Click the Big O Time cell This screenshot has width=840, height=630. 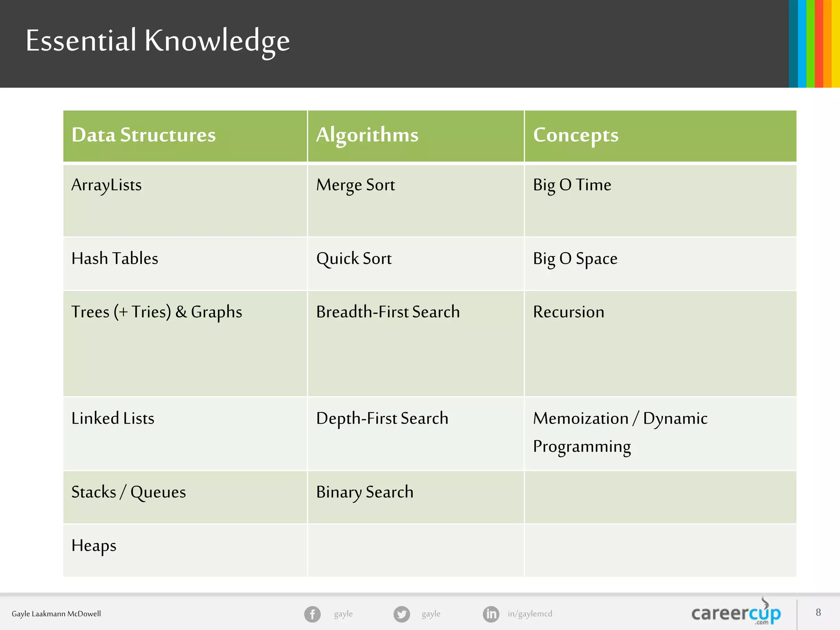(660, 201)
